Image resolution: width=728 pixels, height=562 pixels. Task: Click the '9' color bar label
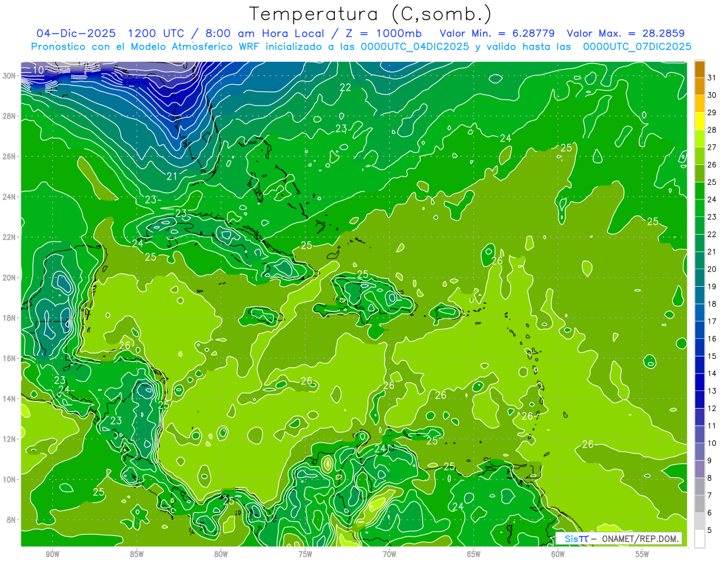[x=710, y=461]
